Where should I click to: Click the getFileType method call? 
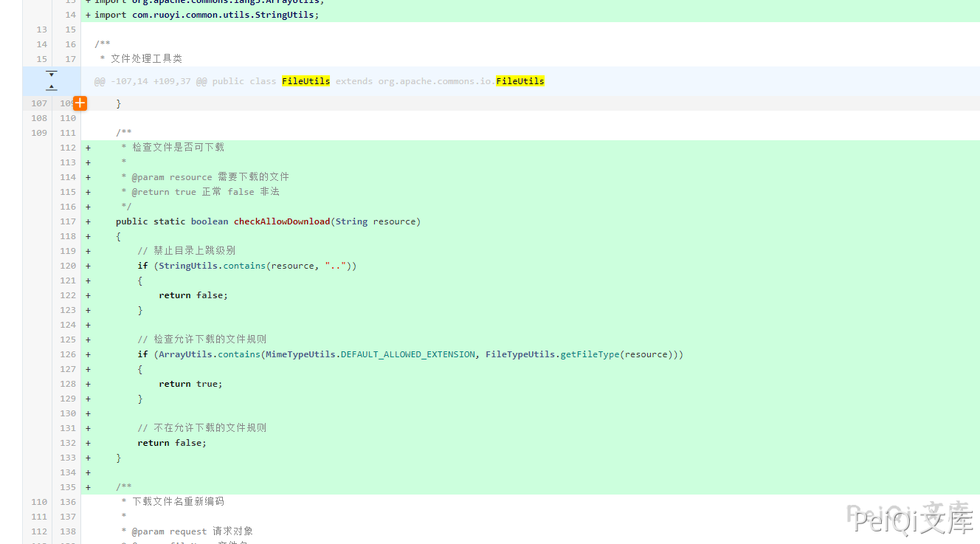tap(590, 354)
